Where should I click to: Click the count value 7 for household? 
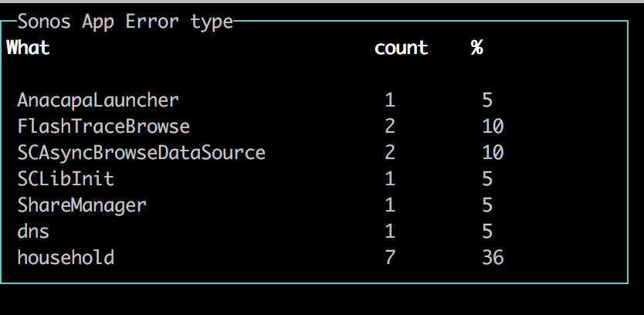click(x=390, y=258)
